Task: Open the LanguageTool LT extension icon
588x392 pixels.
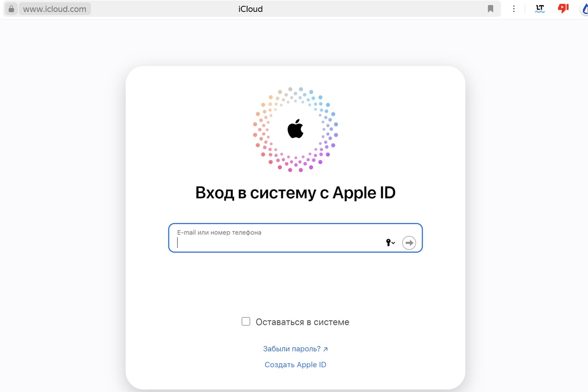Action: point(540,9)
